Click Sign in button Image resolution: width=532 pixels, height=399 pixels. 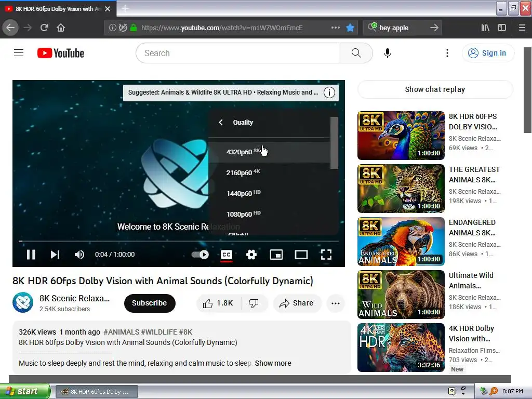point(488,53)
